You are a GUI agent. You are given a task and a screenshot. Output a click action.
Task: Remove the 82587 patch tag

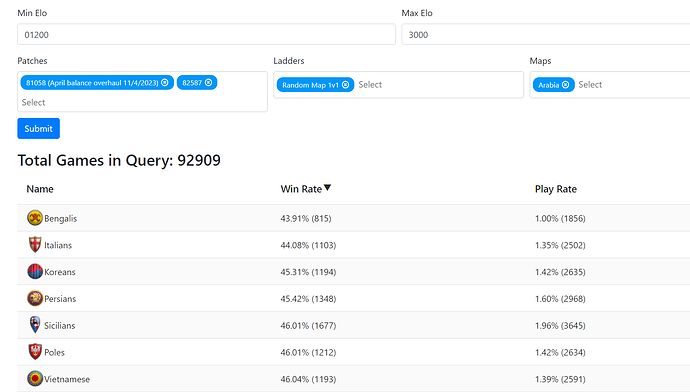209,83
